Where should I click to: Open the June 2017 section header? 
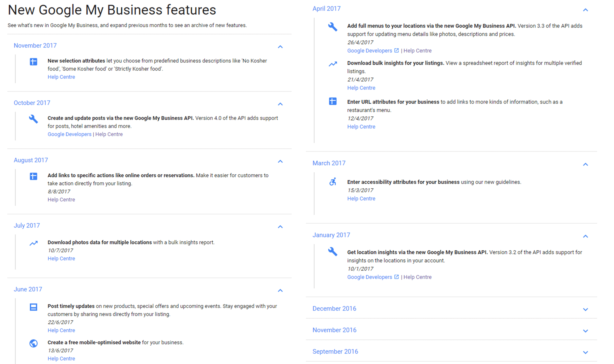click(28, 289)
